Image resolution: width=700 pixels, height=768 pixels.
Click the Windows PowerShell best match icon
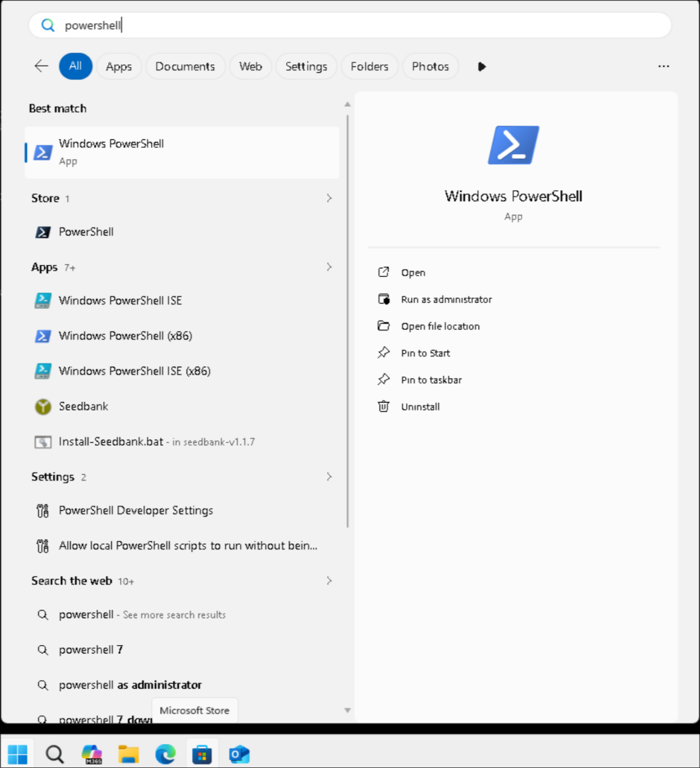coord(42,153)
